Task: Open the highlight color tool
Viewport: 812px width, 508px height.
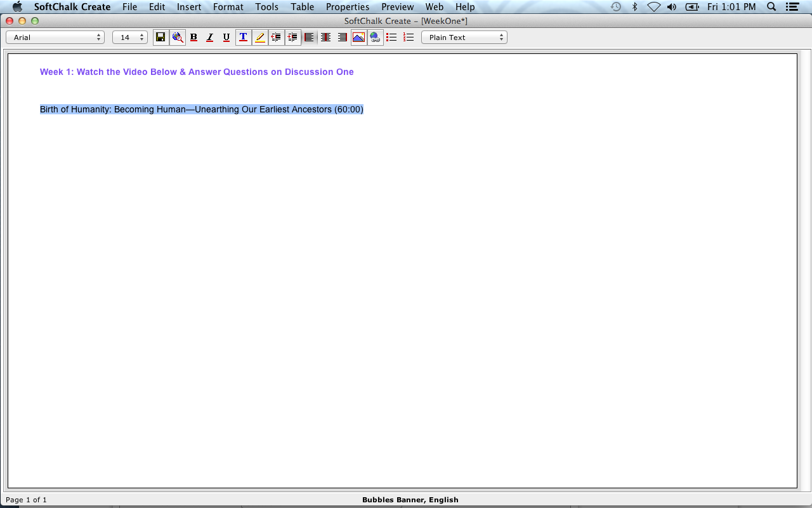Action: tap(259, 37)
